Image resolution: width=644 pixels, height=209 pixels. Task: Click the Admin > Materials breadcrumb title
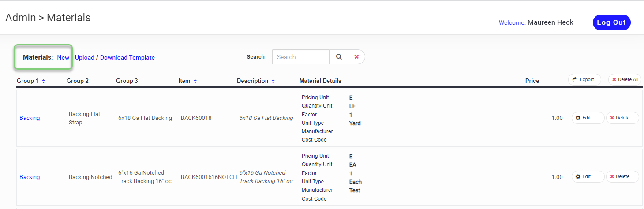[48, 18]
